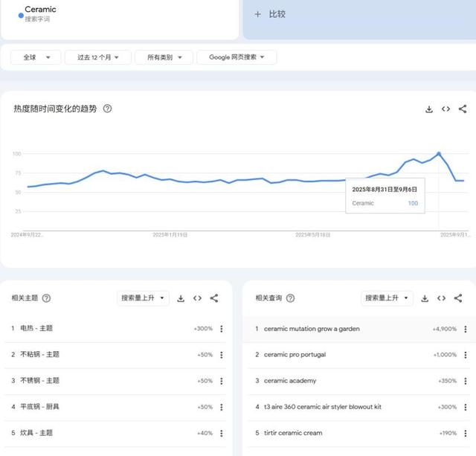
Task: Open the ceramic pro portugal query
Action: point(295,355)
